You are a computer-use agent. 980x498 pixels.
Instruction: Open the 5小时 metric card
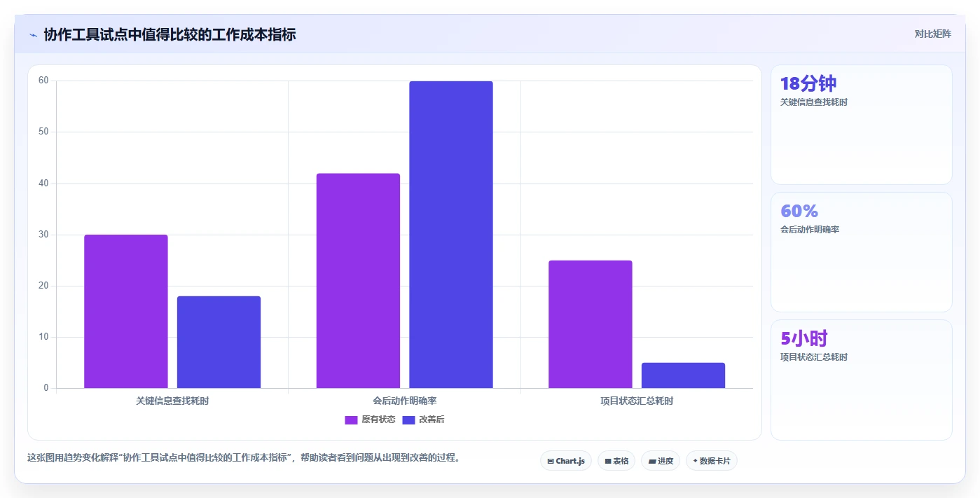click(862, 380)
